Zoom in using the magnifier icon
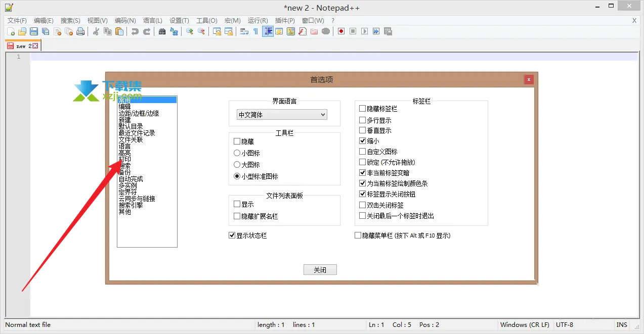 pos(190,31)
